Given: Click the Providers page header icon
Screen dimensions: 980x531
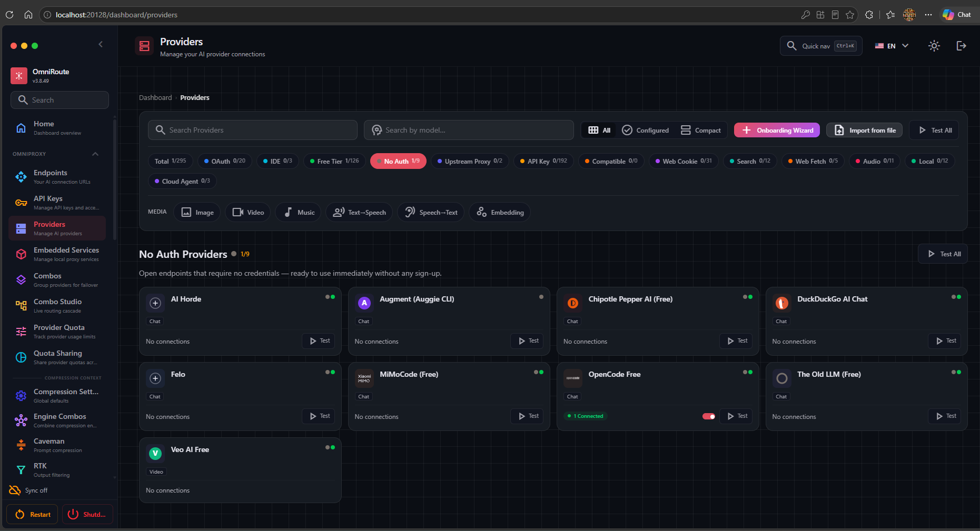Looking at the screenshot, I should pos(144,46).
